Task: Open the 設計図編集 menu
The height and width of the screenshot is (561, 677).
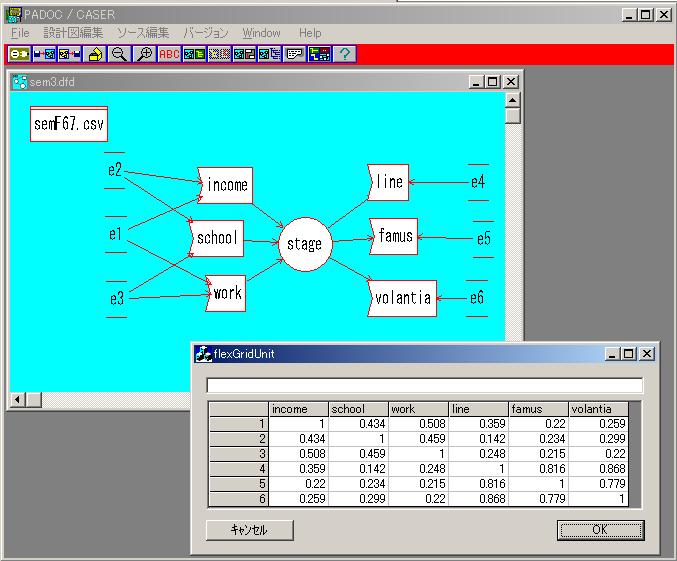Action: point(73,33)
